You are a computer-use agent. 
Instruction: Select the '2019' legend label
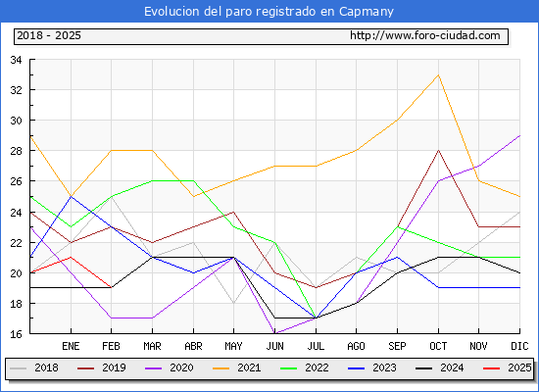114,367
